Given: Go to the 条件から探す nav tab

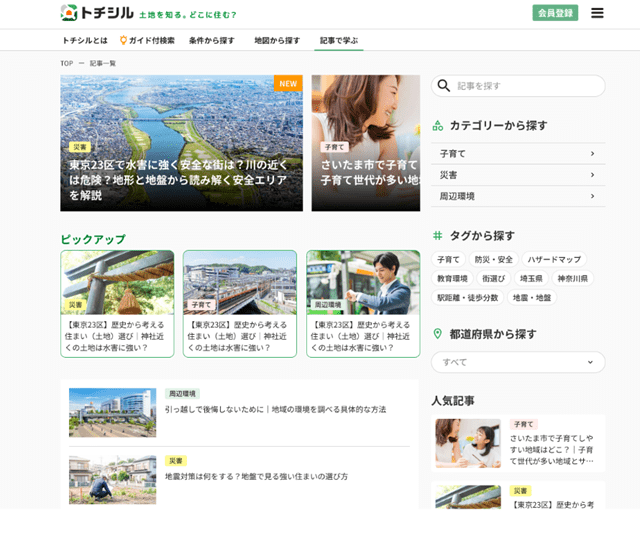Looking at the screenshot, I should pyautogui.click(x=212, y=41).
